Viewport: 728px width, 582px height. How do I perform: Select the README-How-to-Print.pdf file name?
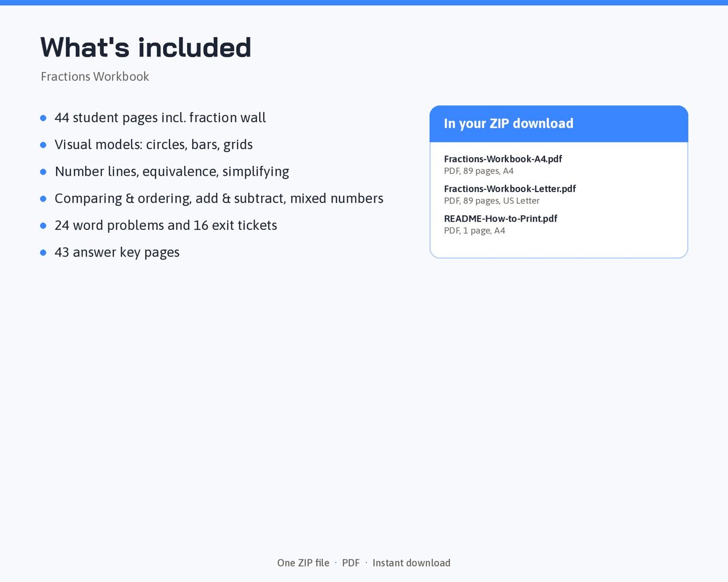[x=500, y=218]
